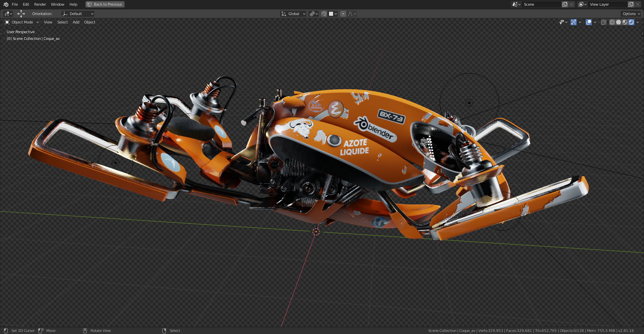Toggle show gizmos icon

[x=574, y=22]
